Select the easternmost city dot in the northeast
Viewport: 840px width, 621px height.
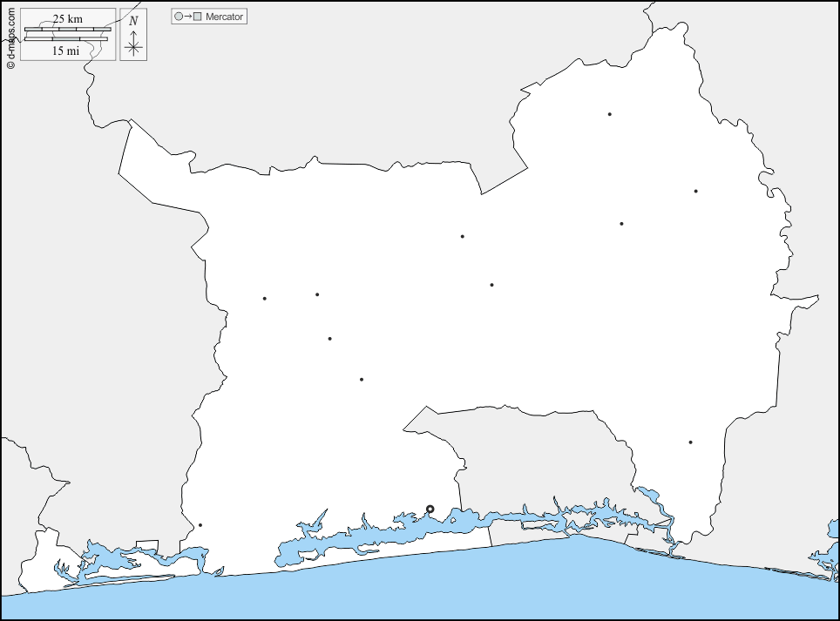(x=695, y=191)
